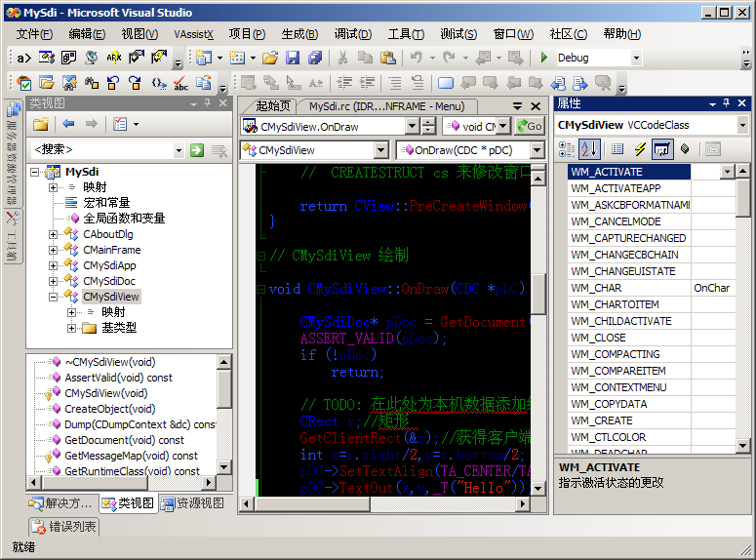The image size is (756, 560).
Task: Switch to the 资源视图 tab
Action: coord(193,503)
